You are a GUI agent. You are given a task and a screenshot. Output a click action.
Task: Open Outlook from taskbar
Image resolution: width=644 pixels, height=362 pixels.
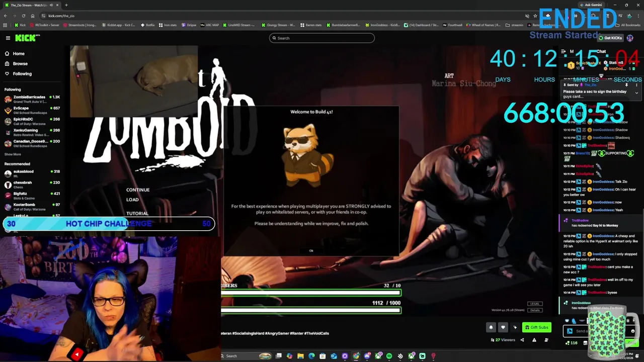point(334,356)
